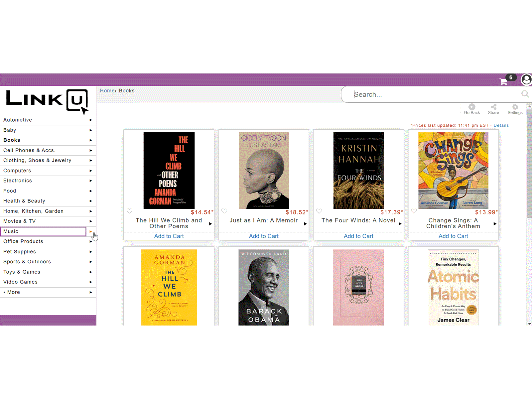Viewport: 532px width, 399px height.
Task: Select the Movies & TV category
Action: pos(19,221)
